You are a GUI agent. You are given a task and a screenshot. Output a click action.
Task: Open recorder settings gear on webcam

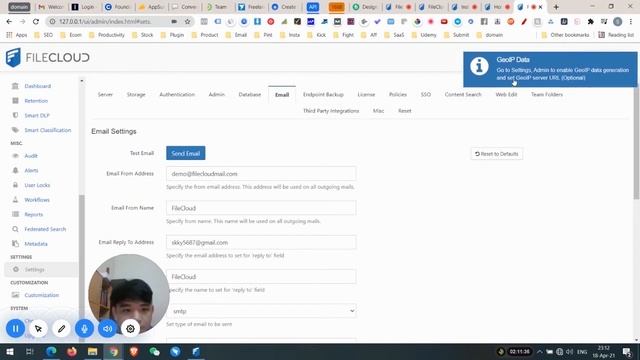click(130, 329)
